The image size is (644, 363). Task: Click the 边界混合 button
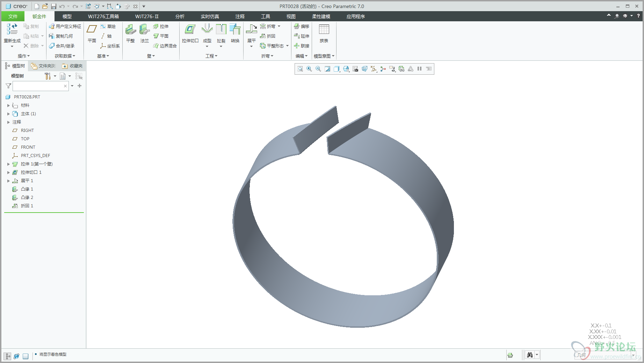coord(165,46)
